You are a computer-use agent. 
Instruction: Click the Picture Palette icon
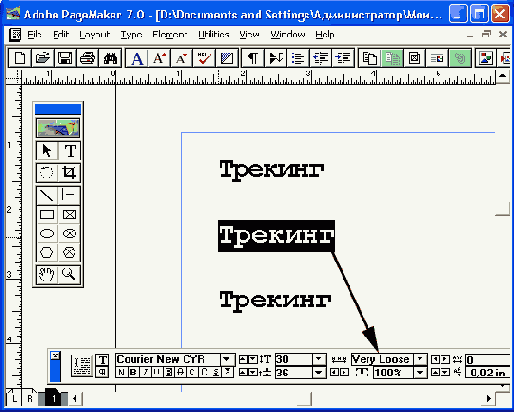[486, 58]
